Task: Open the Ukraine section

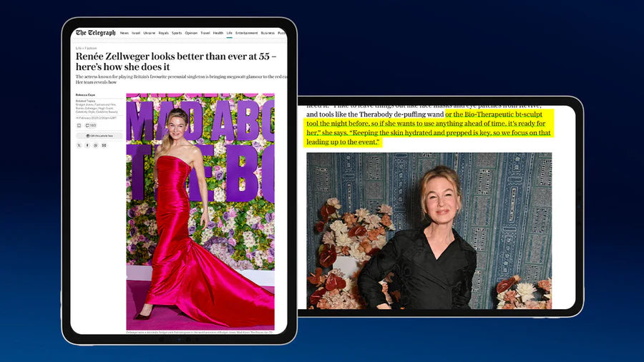Action: pos(149,33)
